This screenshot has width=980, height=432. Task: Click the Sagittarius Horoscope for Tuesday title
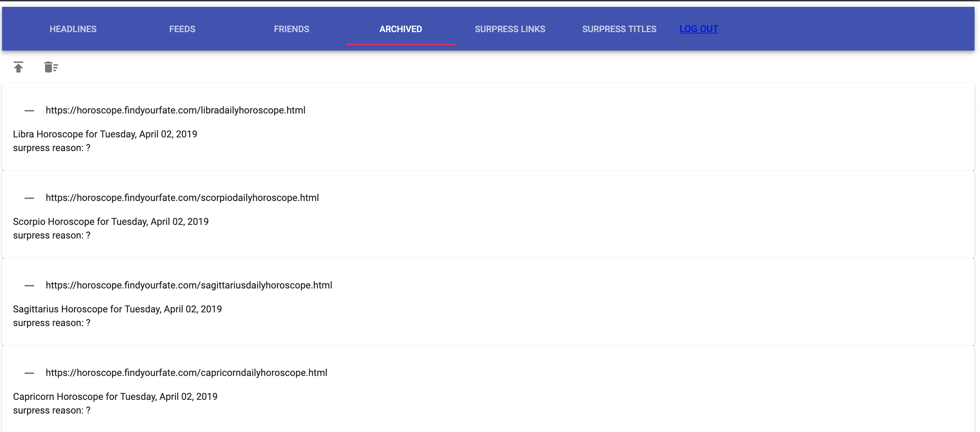tap(117, 309)
